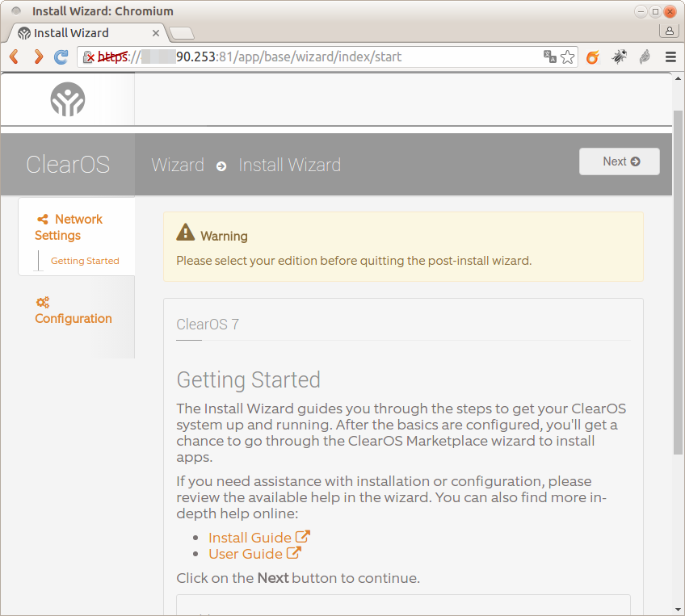Open the Install Guide link

(250, 538)
